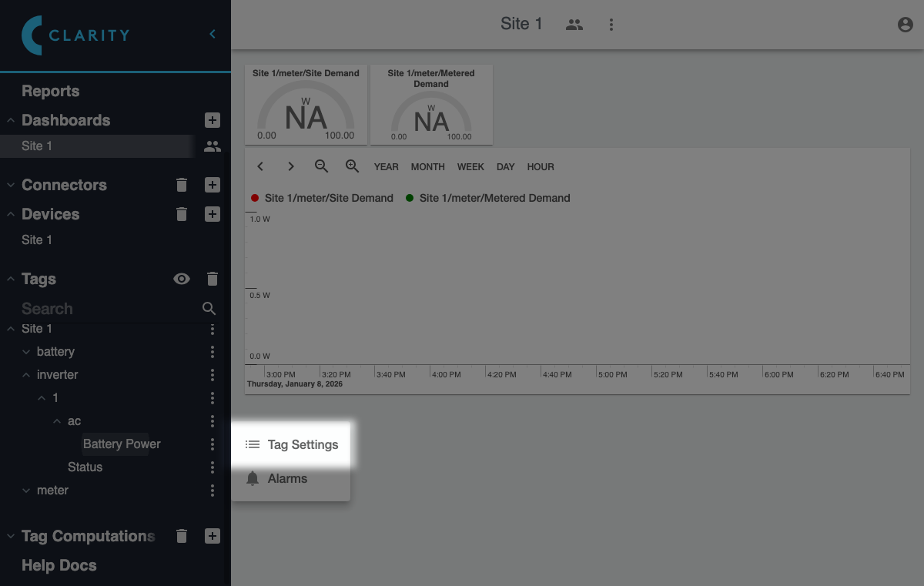924x586 pixels.
Task: Add a new device with plus icon
Action: click(213, 214)
